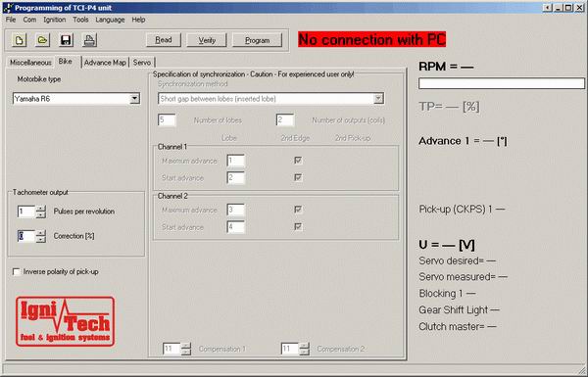Image resolution: width=588 pixels, height=377 pixels.
Task: Switch to the Servo tab
Action: point(142,63)
